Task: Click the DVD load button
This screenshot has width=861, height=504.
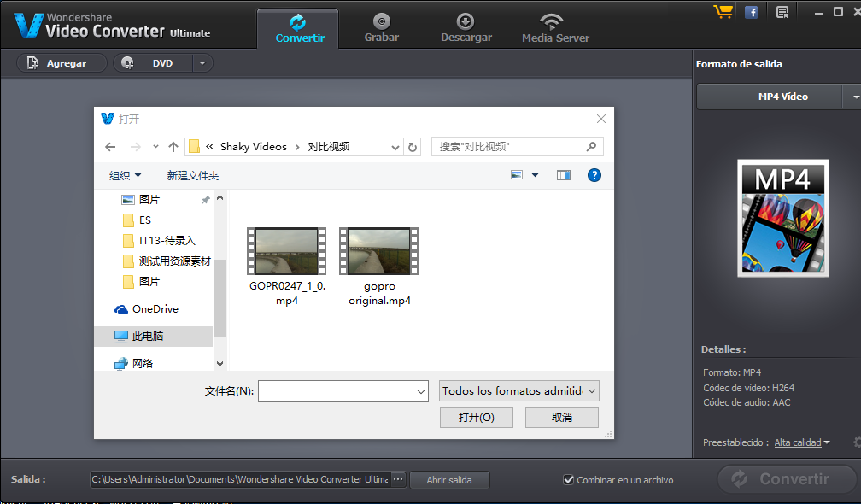Action: [x=153, y=63]
